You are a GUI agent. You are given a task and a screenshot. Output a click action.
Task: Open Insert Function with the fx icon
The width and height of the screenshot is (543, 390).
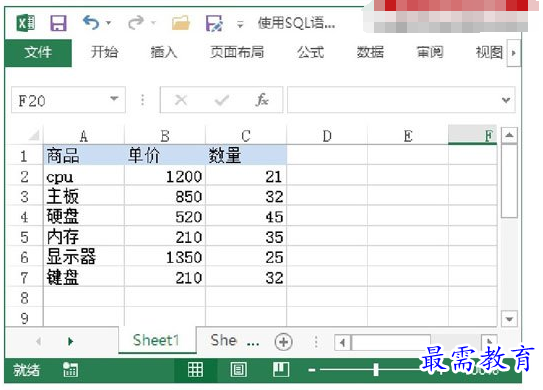coord(262,100)
